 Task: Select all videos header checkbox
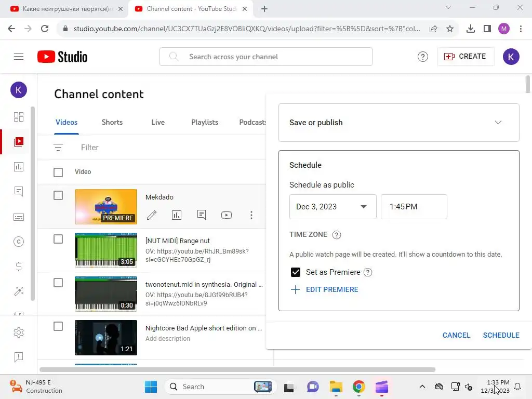click(58, 172)
